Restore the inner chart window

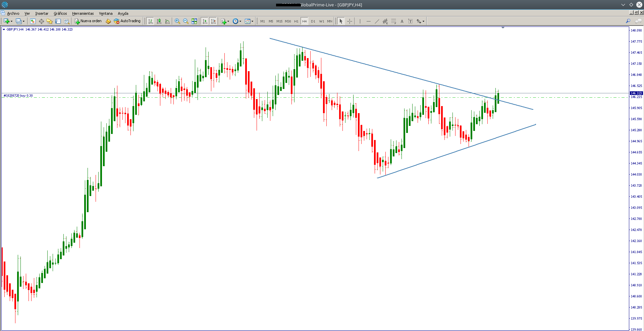[636, 13]
